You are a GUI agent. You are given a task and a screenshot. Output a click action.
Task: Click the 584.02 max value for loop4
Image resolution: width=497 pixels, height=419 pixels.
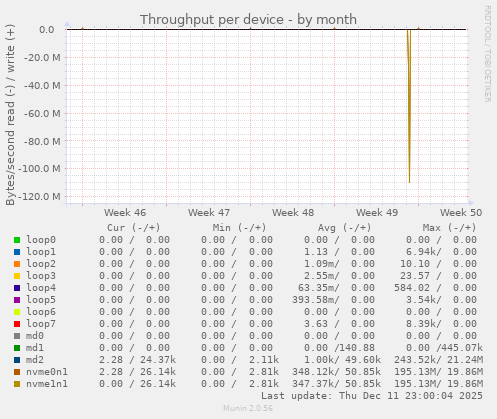(412, 288)
